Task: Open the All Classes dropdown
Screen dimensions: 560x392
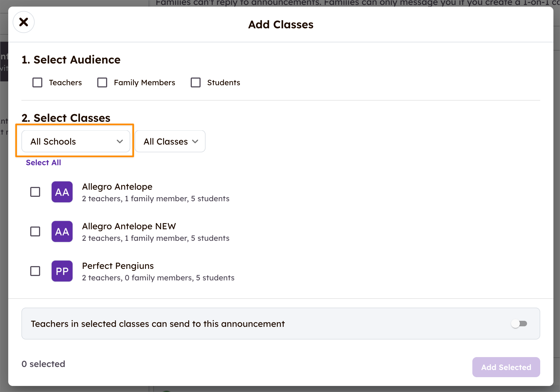Action: coord(170,141)
